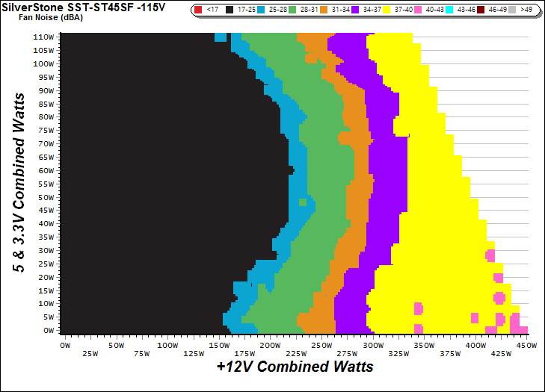This screenshot has width=545, height=392.
Task: Click the +12V Combined Watts axis title
Action: (295, 367)
